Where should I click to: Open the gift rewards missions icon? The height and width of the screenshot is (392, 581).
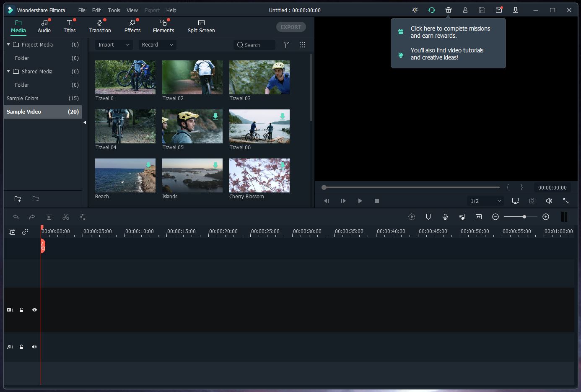[x=449, y=10]
